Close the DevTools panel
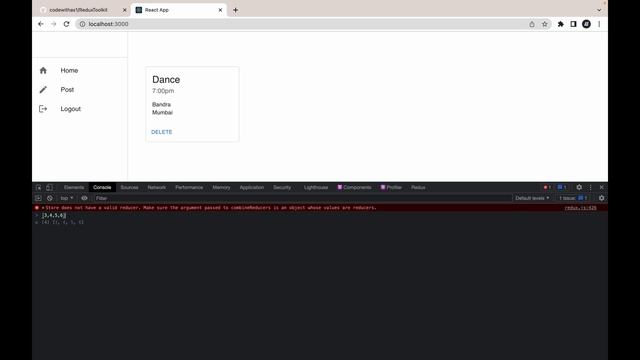 click(x=601, y=187)
